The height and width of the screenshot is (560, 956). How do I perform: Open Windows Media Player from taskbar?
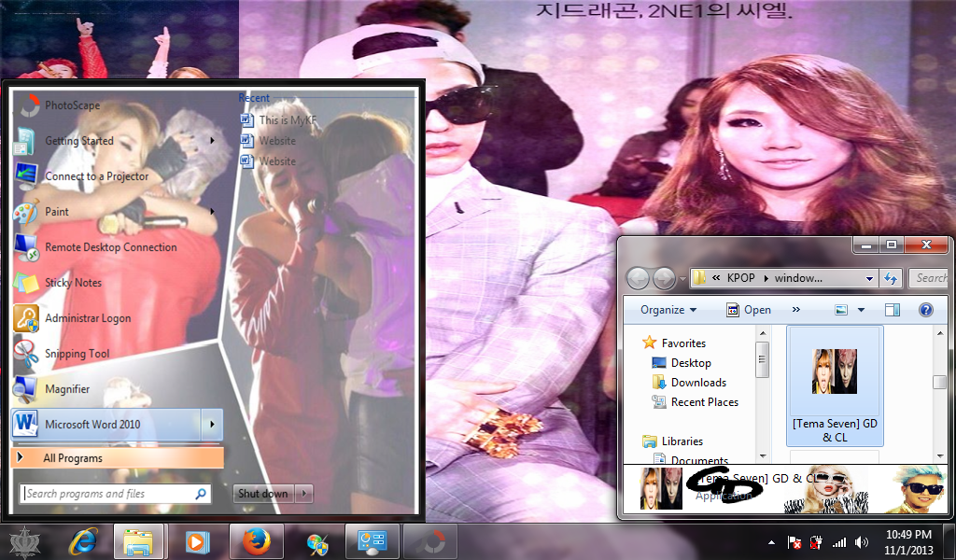coord(197,541)
